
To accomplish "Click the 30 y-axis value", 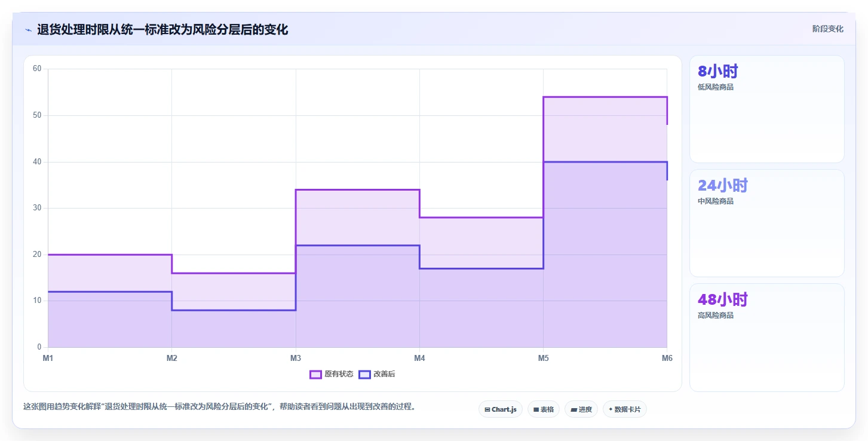I will [x=37, y=208].
